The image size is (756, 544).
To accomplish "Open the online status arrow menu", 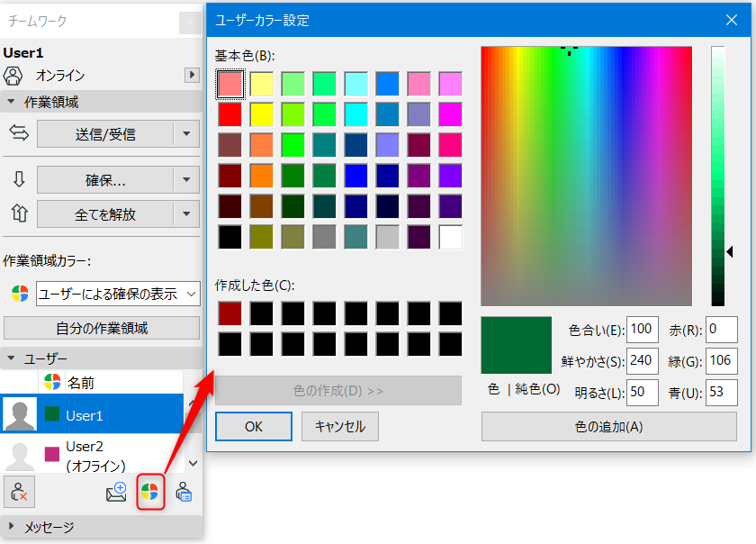I will (192, 75).
